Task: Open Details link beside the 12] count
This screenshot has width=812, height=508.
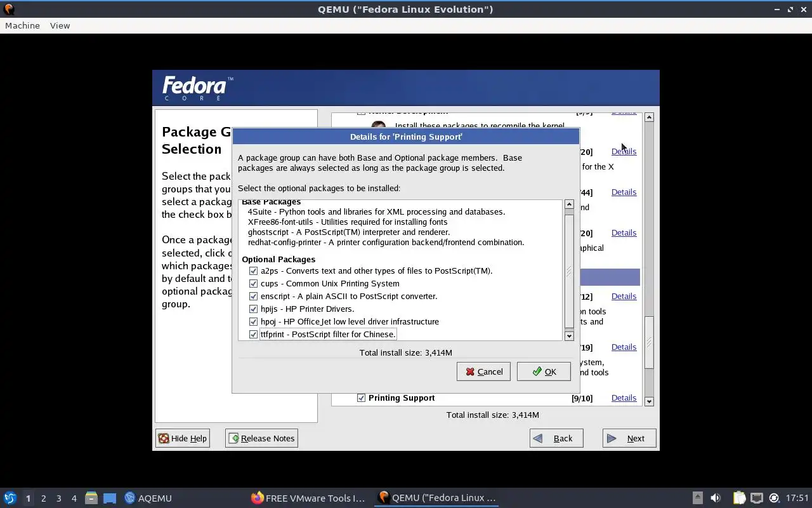Action: 624,297
